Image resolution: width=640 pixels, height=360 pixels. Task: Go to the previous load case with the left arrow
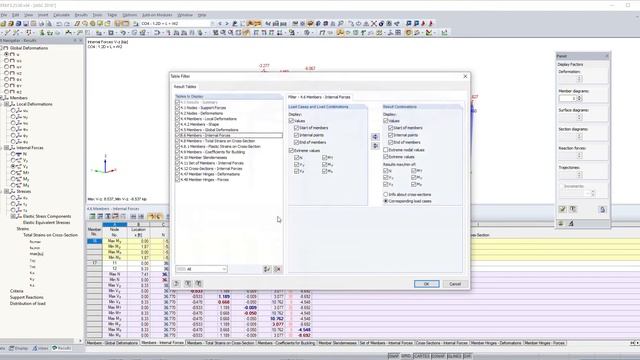pos(220,24)
